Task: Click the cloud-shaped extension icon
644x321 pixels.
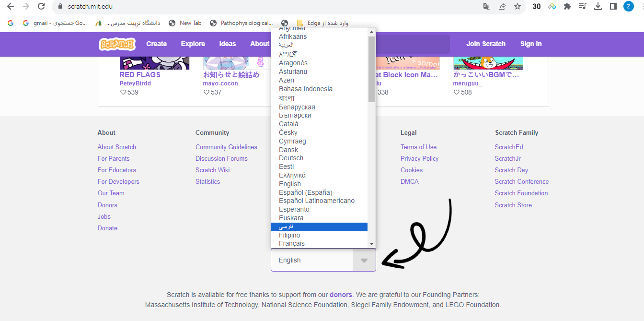Action: coord(552,7)
